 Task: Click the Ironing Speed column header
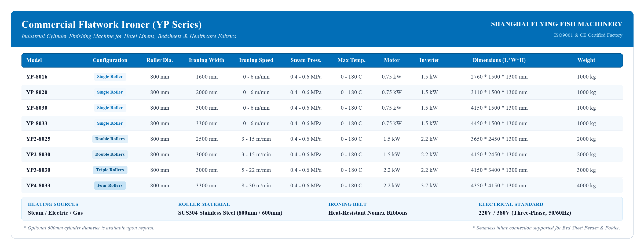click(x=256, y=60)
